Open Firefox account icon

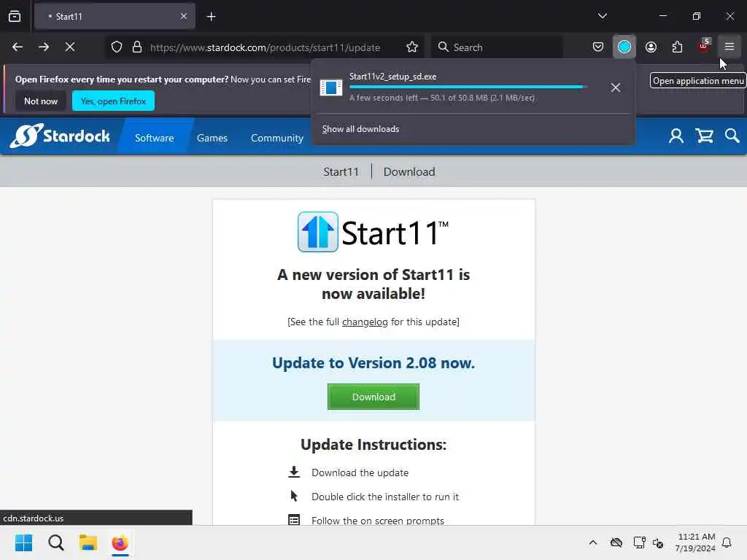651,47
